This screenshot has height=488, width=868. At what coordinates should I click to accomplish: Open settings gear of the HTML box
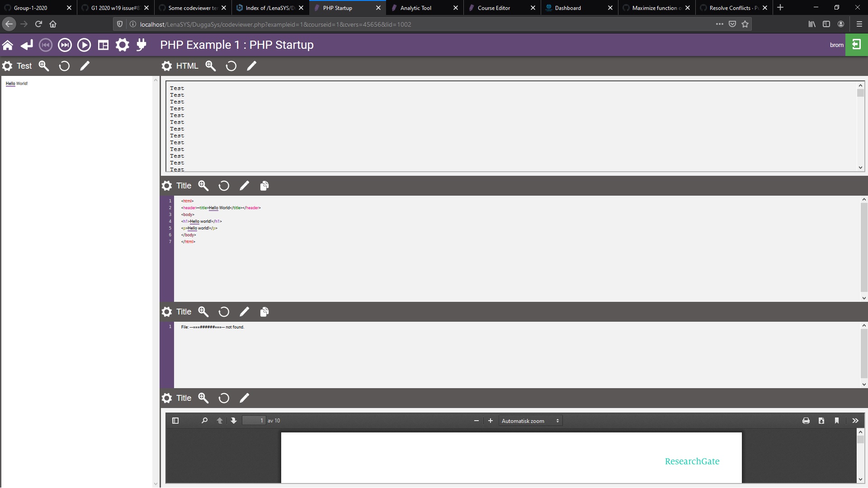point(167,66)
